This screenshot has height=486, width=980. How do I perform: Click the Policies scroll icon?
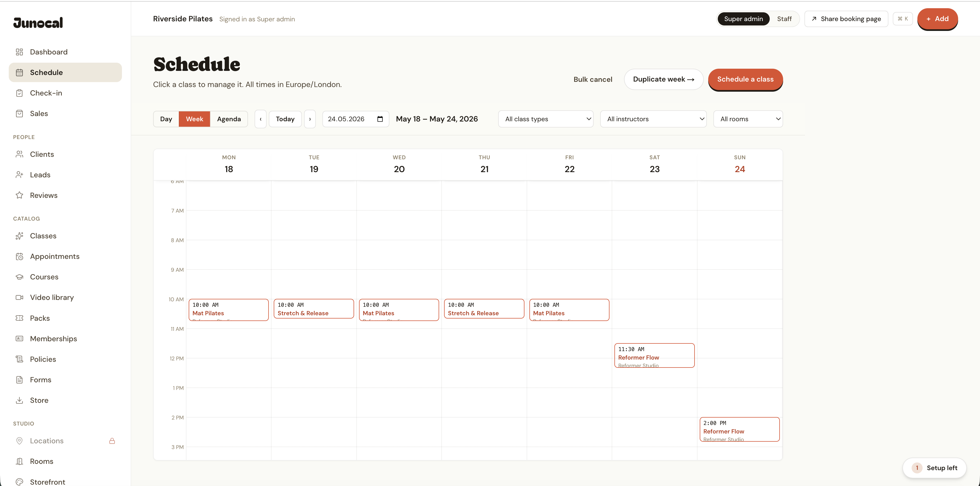pos(19,359)
